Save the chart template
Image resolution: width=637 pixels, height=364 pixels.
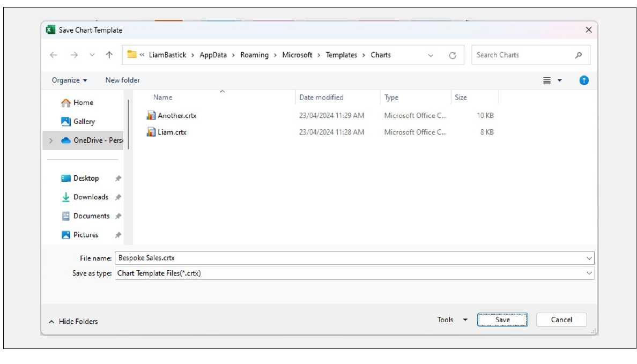click(502, 319)
